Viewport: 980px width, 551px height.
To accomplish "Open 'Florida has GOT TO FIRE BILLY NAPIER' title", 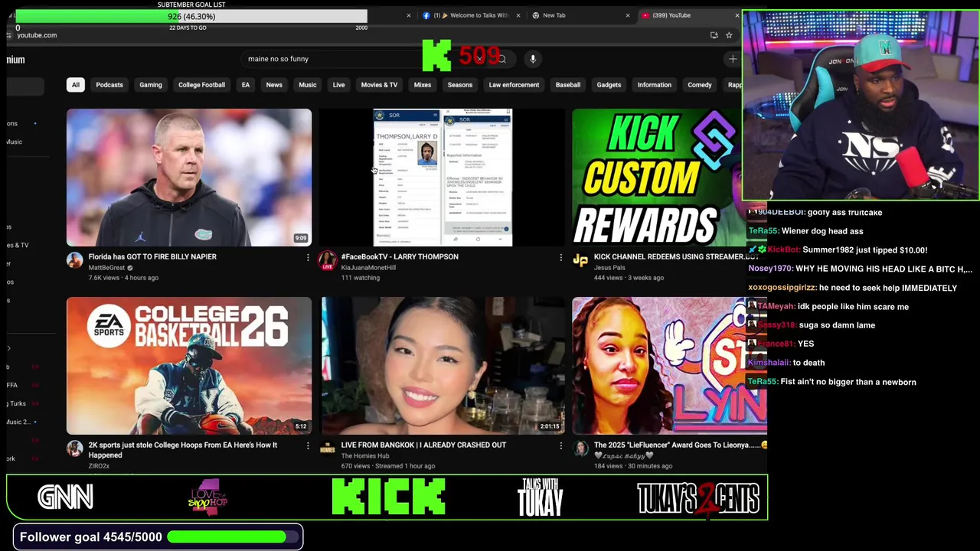I will point(152,257).
